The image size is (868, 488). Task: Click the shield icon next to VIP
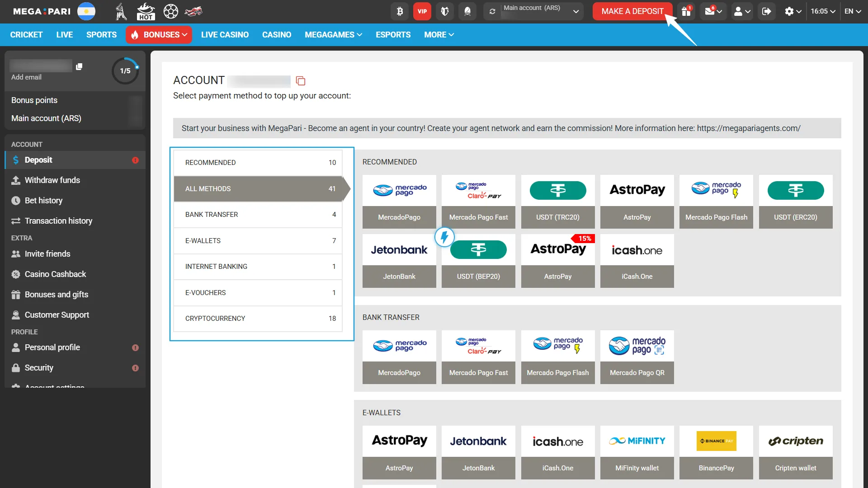pos(445,11)
